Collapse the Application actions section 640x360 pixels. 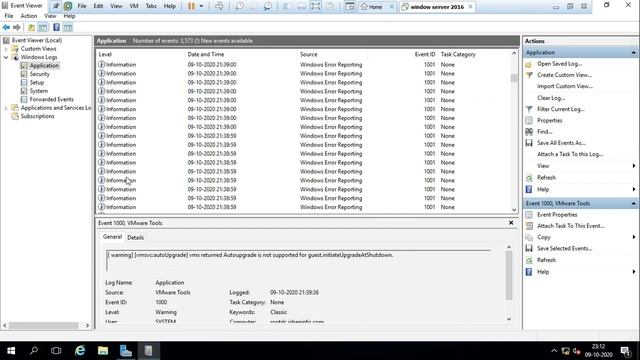coord(633,53)
